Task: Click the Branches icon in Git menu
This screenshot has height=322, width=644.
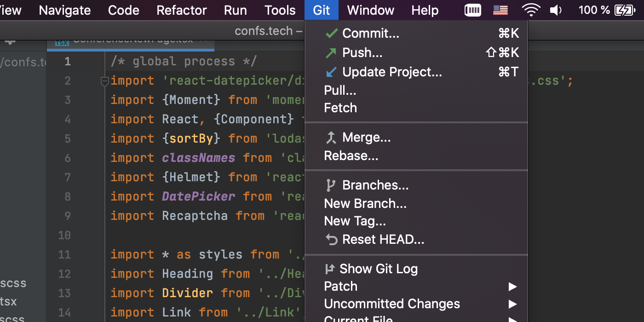Action: pos(330,185)
